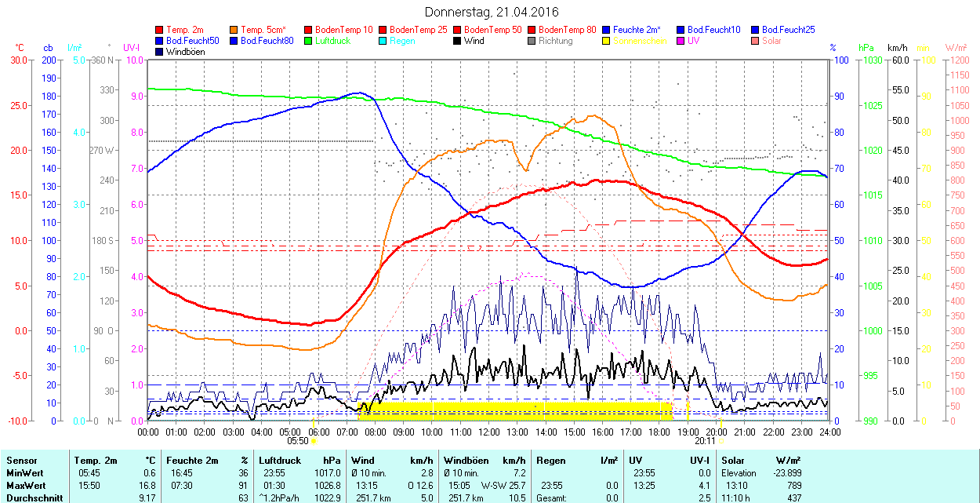The width and height of the screenshot is (980, 503).
Task: Click the maximum humidity value 91
Action: click(x=244, y=486)
